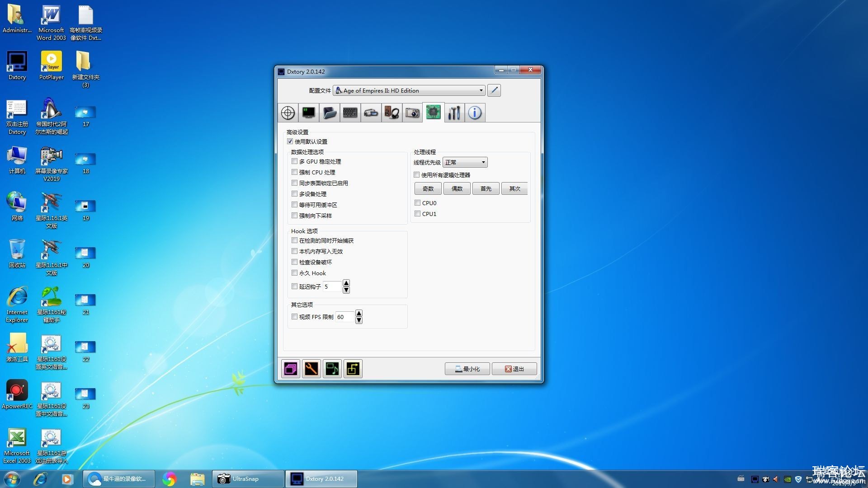
Task: Select the desktop file named 17
Action: click(x=85, y=116)
